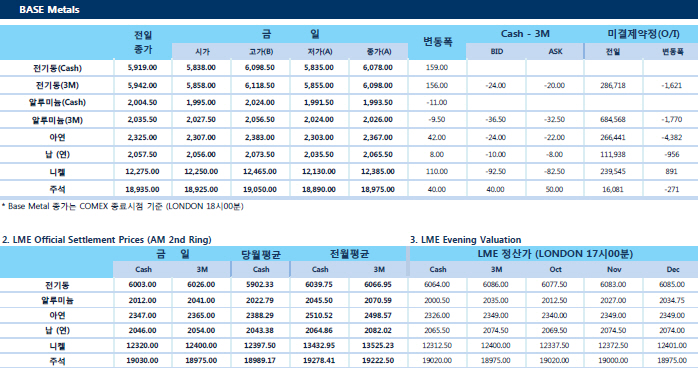Click 주석 ASK value 50.00
Screen dimensions: 698x368
click(x=554, y=189)
